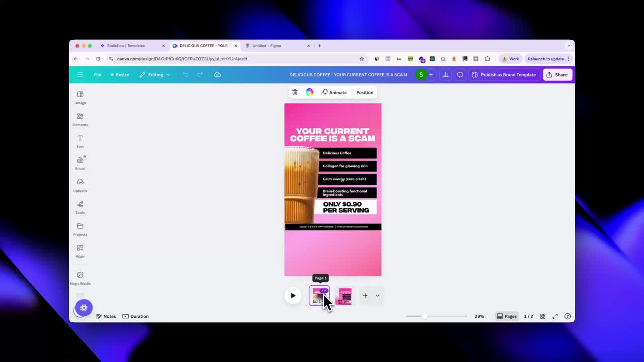Bookmark this page with star icon

click(x=362, y=59)
